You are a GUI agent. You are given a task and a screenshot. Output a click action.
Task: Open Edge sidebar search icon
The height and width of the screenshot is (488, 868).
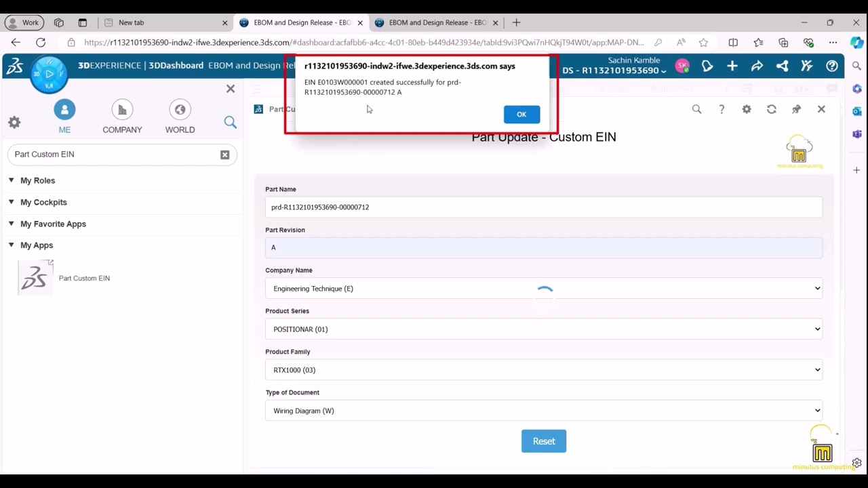(857, 66)
